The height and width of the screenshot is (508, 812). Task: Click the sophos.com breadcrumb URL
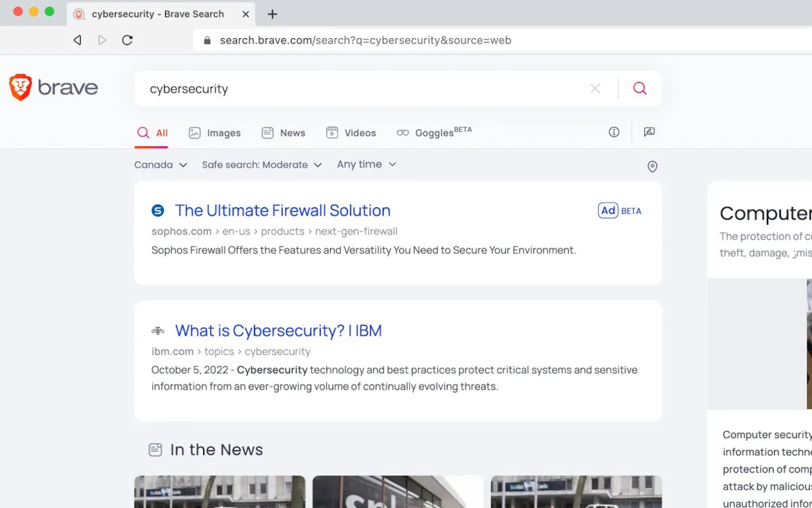point(274,231)
